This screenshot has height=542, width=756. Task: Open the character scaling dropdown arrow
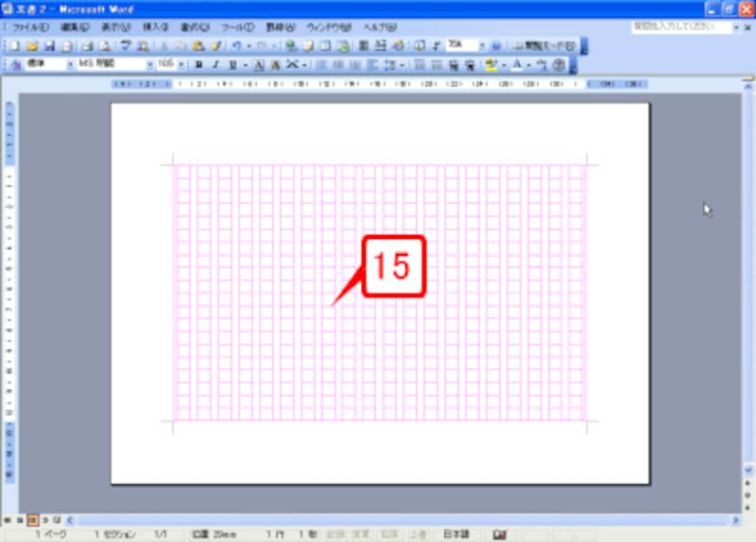(x=304, y=65)
